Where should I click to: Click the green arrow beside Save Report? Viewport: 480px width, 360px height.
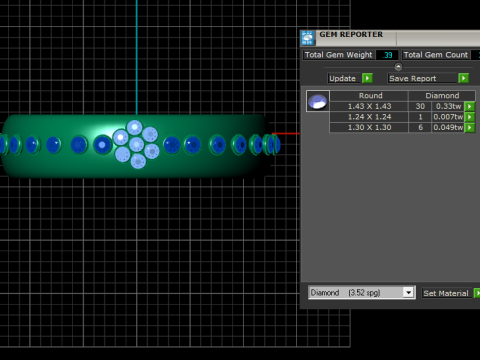(x=463, y=78)
